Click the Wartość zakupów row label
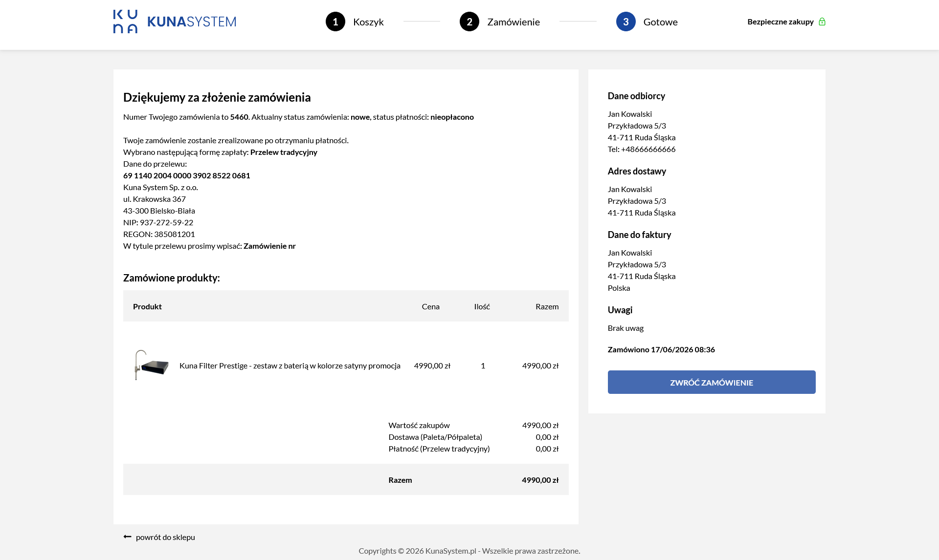 (419, 425)
